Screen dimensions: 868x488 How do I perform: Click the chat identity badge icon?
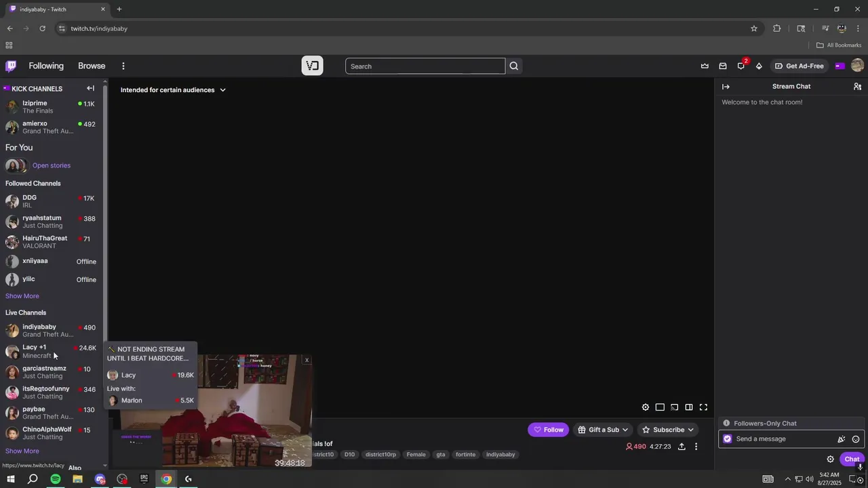728,439
